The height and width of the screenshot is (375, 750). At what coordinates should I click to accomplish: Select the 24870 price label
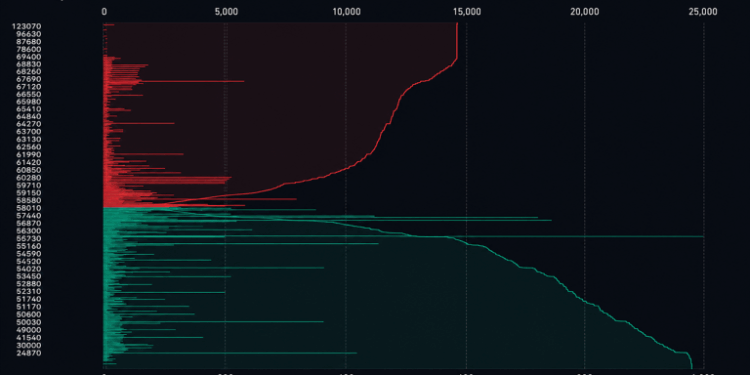pyautogui.click(x=28, y=353)
